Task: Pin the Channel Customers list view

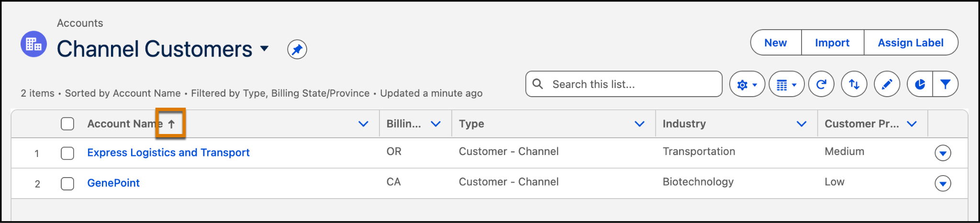Action: (297, 49)
